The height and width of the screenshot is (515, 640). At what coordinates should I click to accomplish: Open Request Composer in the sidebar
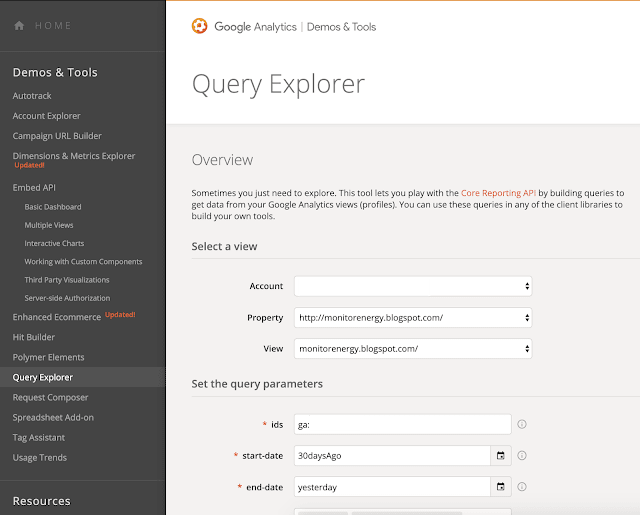pos(50,397)
